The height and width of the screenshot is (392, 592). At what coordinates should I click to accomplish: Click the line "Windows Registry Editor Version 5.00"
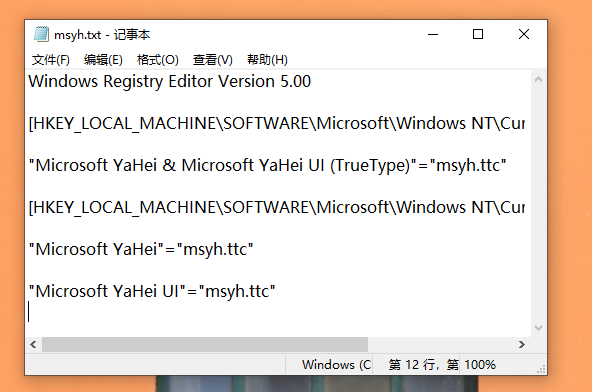[x=170, y=81]
